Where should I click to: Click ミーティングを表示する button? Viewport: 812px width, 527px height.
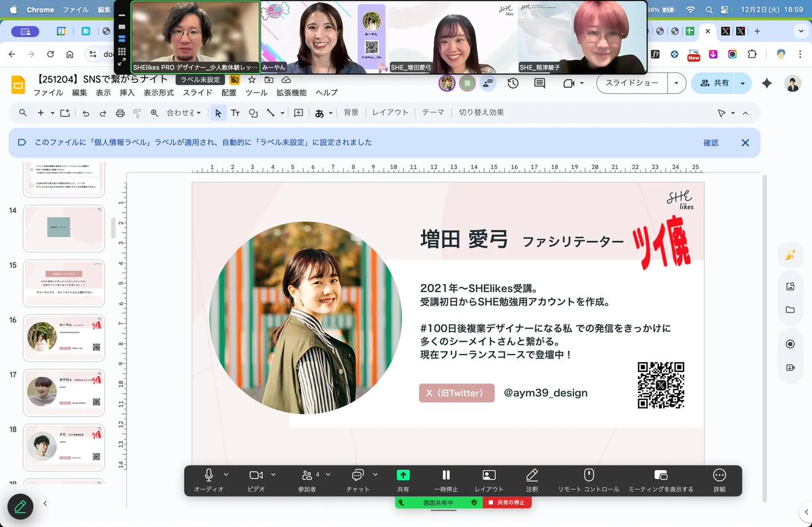[x=661, y=480]
